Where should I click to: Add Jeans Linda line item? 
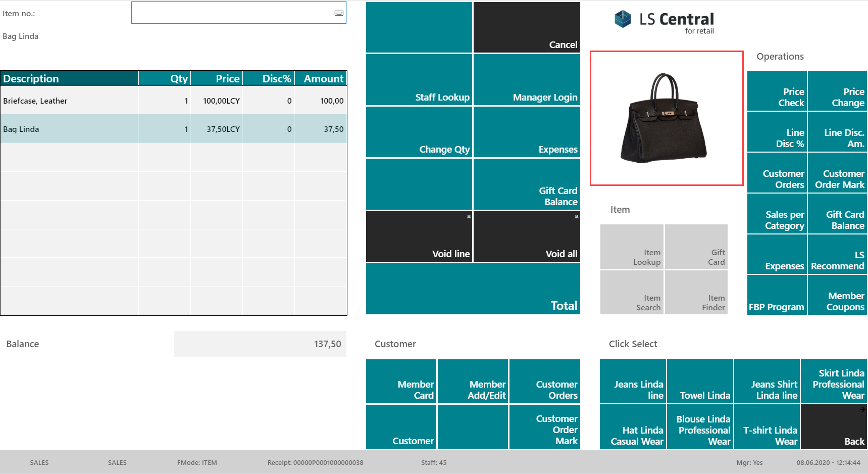click(x=633, y=381)
